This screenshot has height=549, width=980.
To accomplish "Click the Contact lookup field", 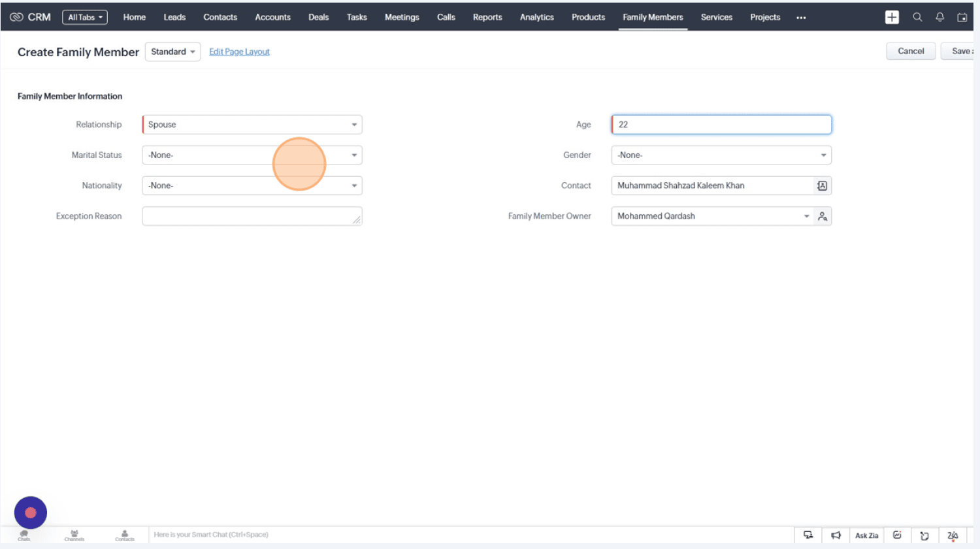I will (712, 185).
